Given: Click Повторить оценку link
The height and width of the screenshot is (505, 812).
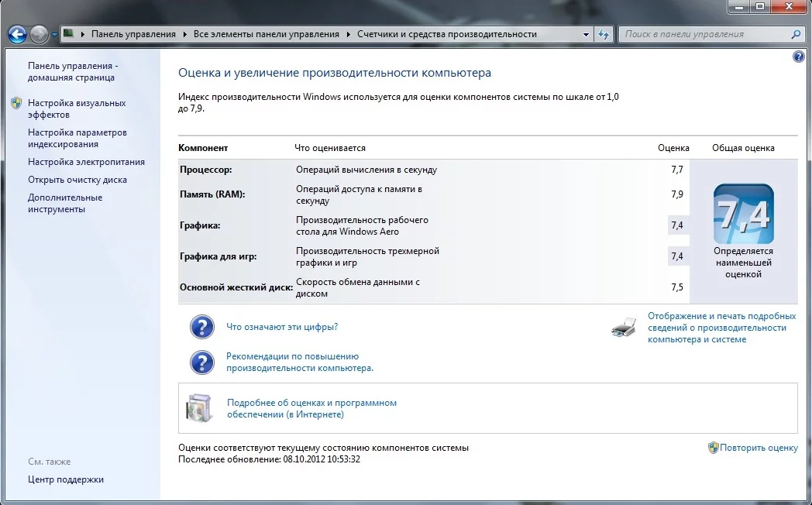Looking at the screenshot, I should [759, 448].
